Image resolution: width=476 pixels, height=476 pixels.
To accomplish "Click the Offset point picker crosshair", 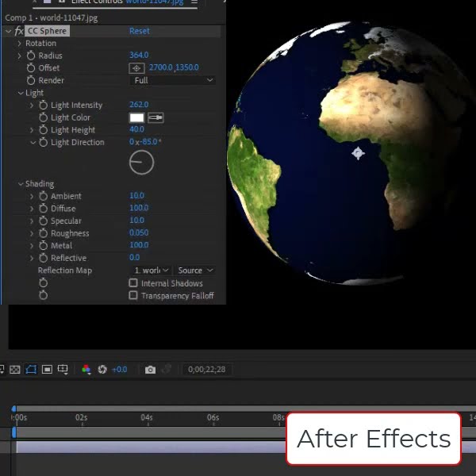I will 136,68.
